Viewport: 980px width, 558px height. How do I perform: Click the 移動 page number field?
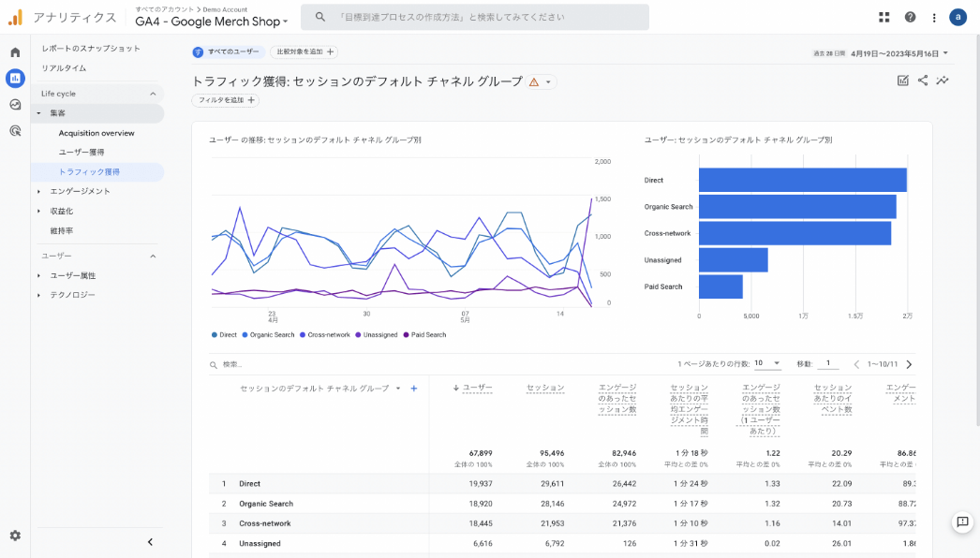tap(829, 363)
